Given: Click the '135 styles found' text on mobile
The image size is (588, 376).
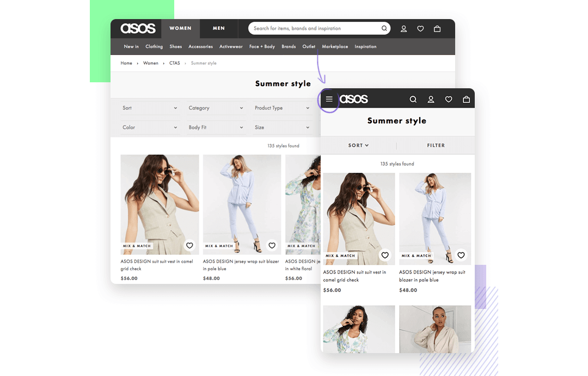Looking at the screenshot, I should 397,164.
